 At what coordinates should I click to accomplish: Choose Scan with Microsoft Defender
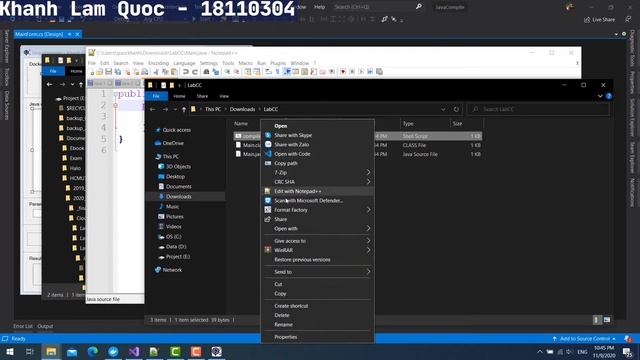[318, 201]
